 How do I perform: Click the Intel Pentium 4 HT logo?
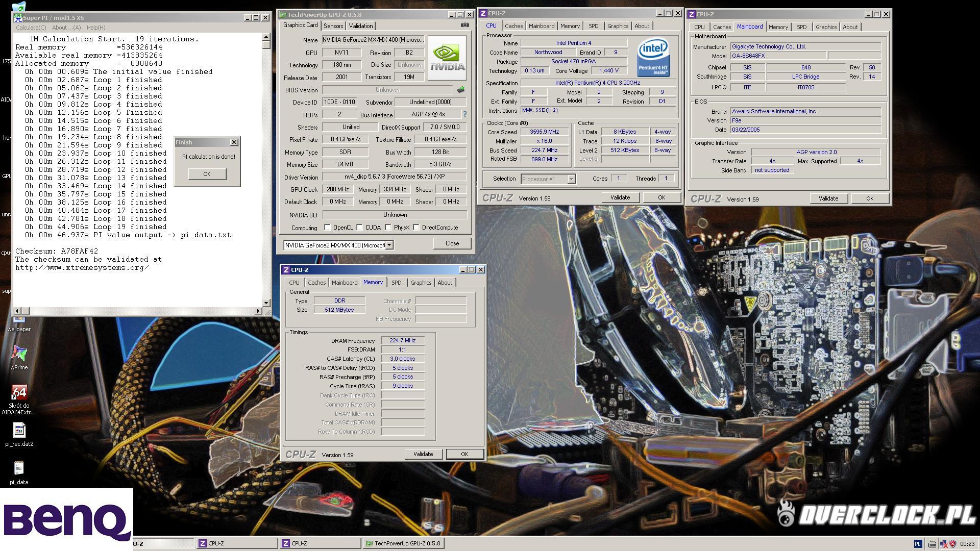(x=653, y=58)
